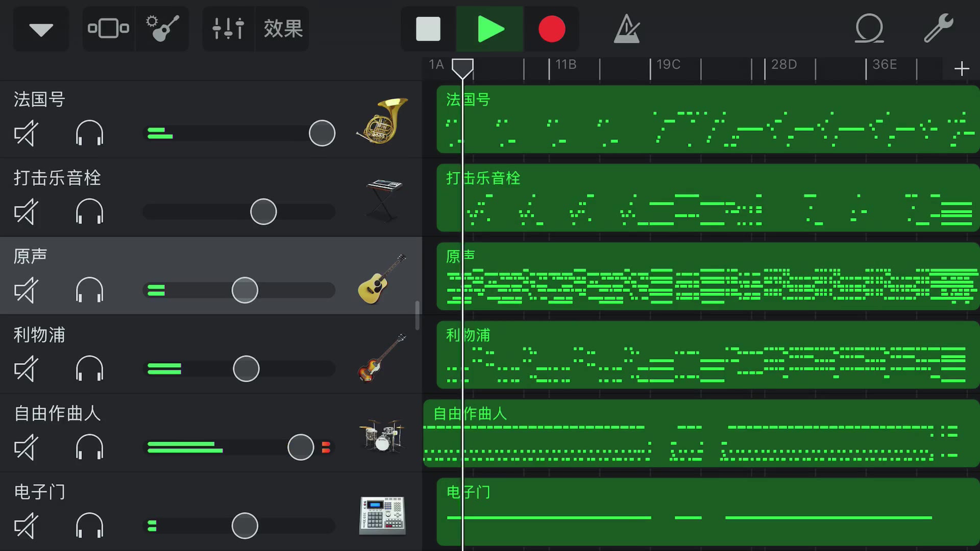Select the drum machine instrument icon
980x551 pixels.
(x=382, y=515)
